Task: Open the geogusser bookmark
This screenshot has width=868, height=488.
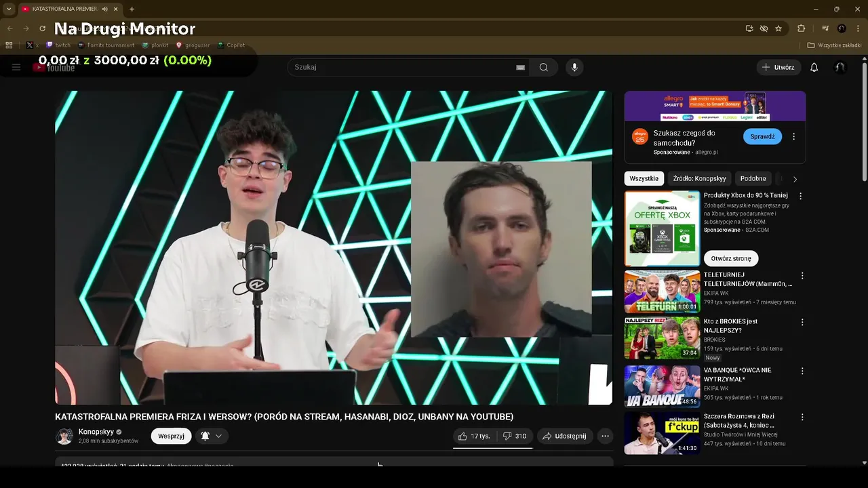Action: 193,45
